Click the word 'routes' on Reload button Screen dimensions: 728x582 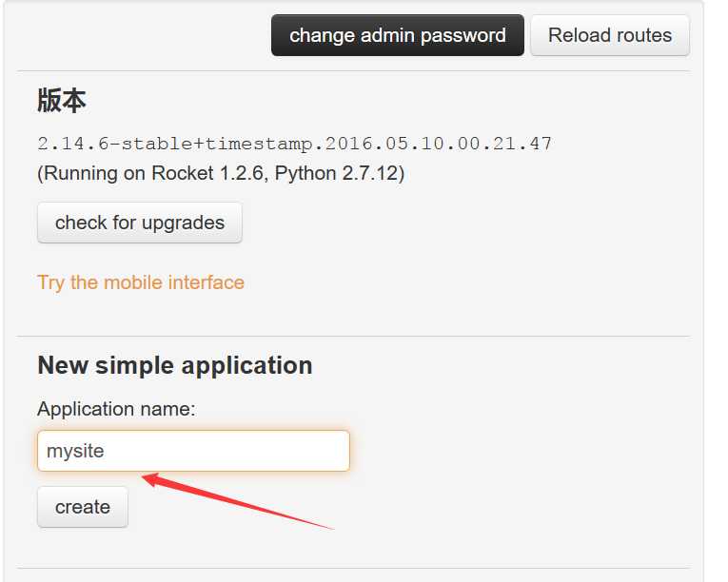(x=643, y=35)
